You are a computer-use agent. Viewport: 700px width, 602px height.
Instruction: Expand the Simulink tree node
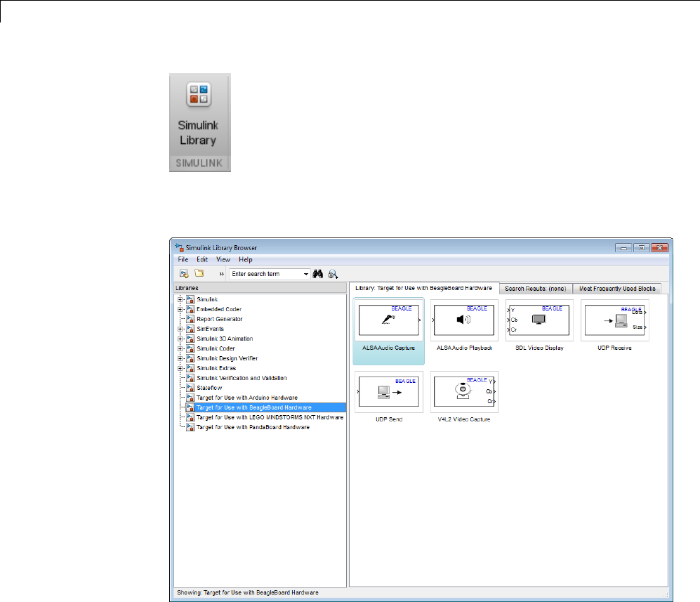tap(180, 299)
